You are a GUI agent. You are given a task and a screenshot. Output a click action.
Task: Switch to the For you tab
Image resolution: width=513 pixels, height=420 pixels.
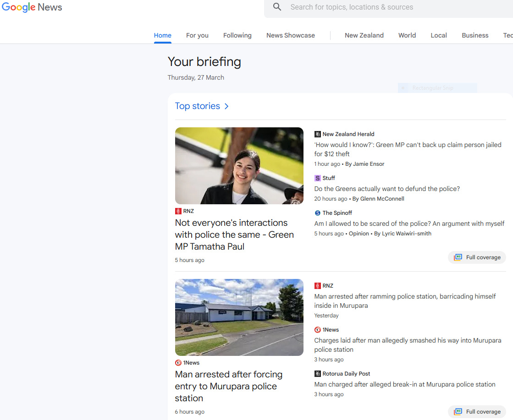(197, 35)
